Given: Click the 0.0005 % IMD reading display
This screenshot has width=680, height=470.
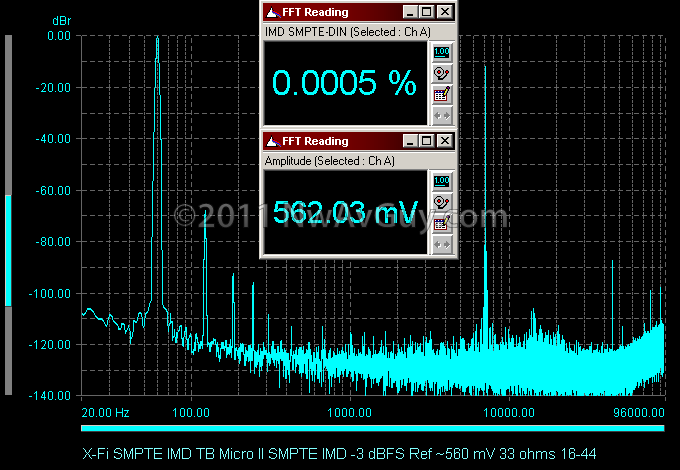Looking at the screenshot, I should click(x=346, y=83).
